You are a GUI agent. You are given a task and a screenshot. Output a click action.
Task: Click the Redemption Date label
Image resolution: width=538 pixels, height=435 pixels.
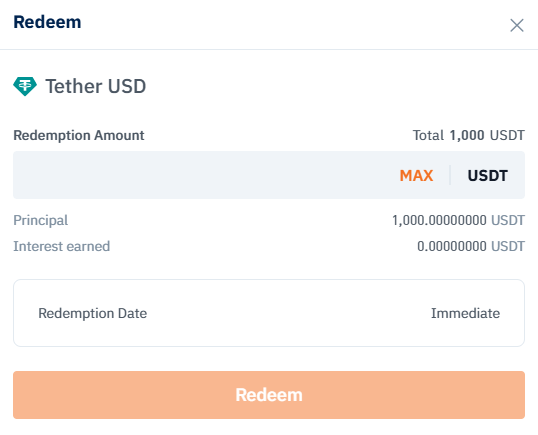tap(93, 313)
